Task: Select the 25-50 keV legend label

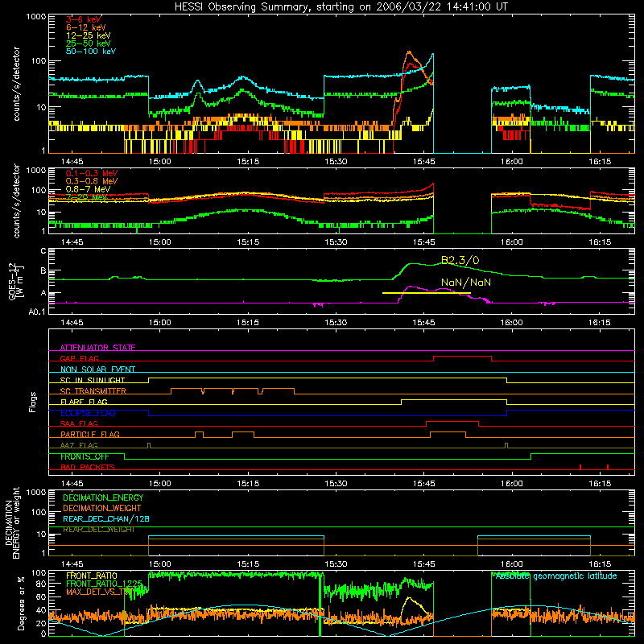Action: point(88,43)
